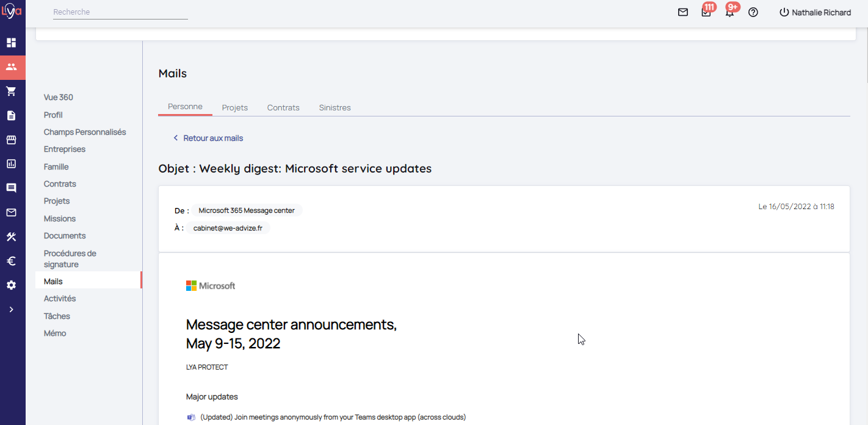Screen dimensions: 868x425
Task: Switch to the Contrats tab
Action: click(283, 107)
